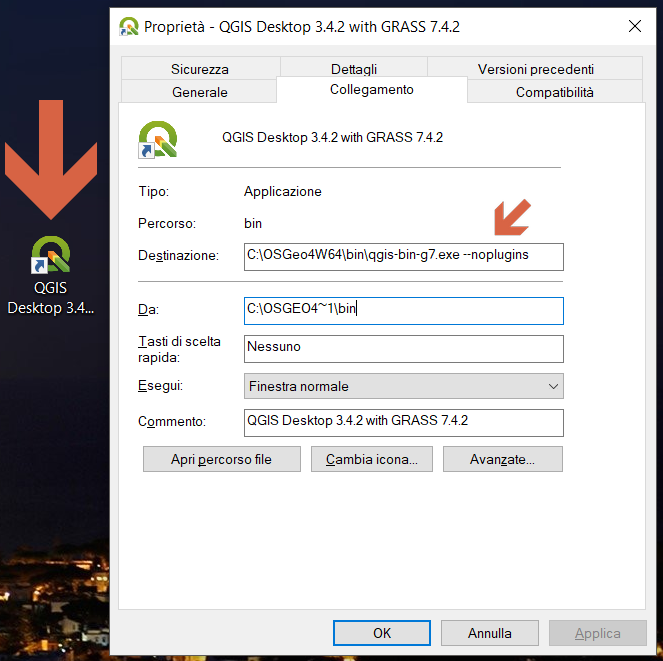663x661 pixels.
Task: Click the QGIS shortcut icon inside the dialog
Action: pos(158,139)
